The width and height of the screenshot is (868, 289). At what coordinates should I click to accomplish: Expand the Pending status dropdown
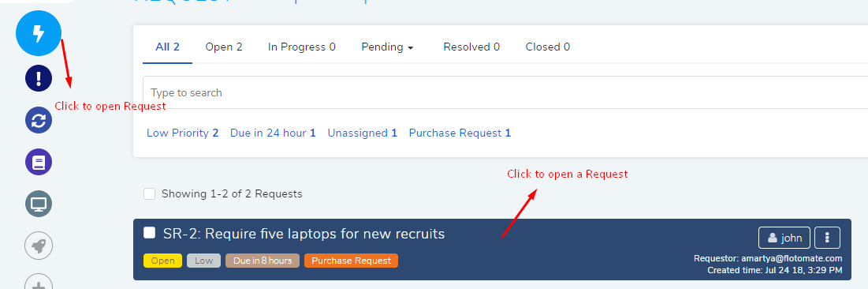point(388,47)
